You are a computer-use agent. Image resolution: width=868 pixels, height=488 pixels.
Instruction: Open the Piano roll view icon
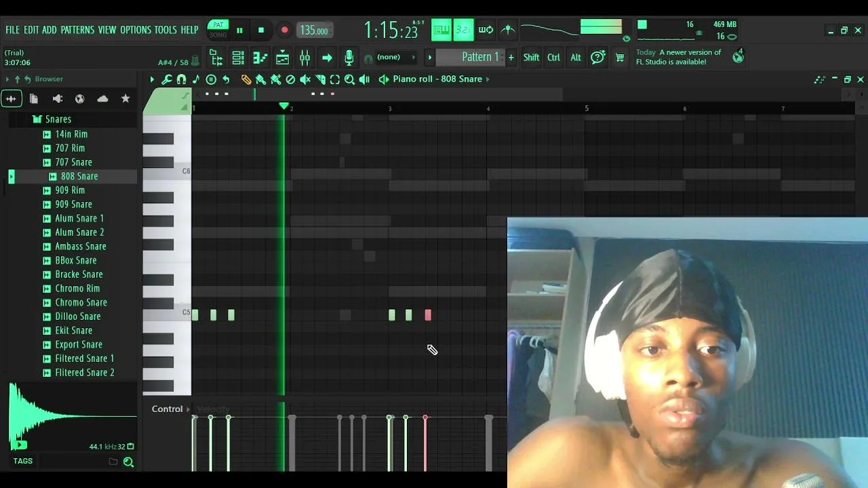coord(260,58)
